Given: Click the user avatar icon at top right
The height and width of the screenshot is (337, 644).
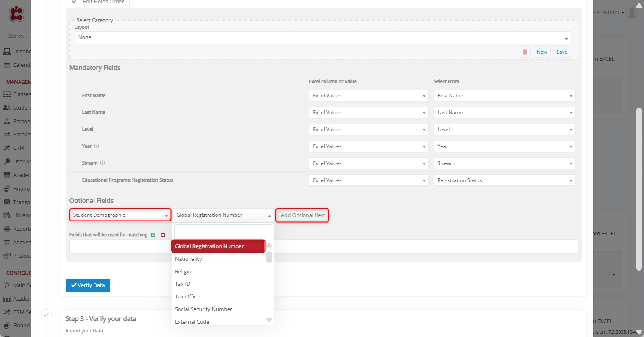Looking at the screenshot, I should tap(632, 12).
